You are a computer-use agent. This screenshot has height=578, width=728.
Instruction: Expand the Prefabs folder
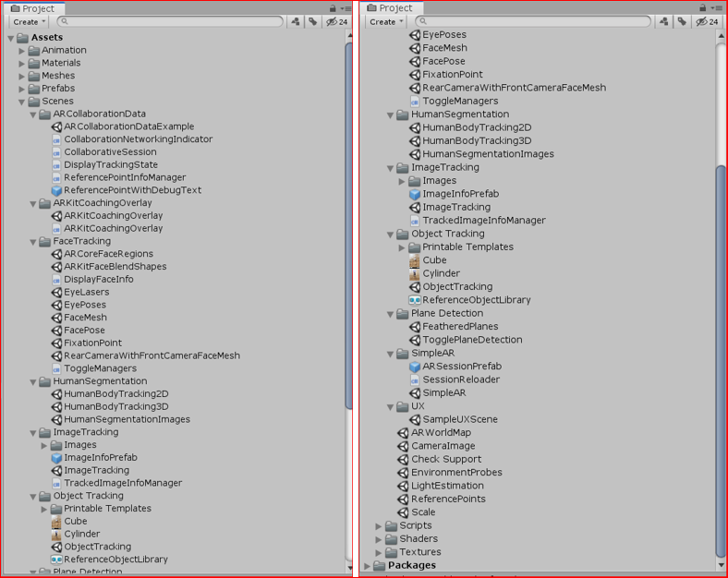click(22, 89)
